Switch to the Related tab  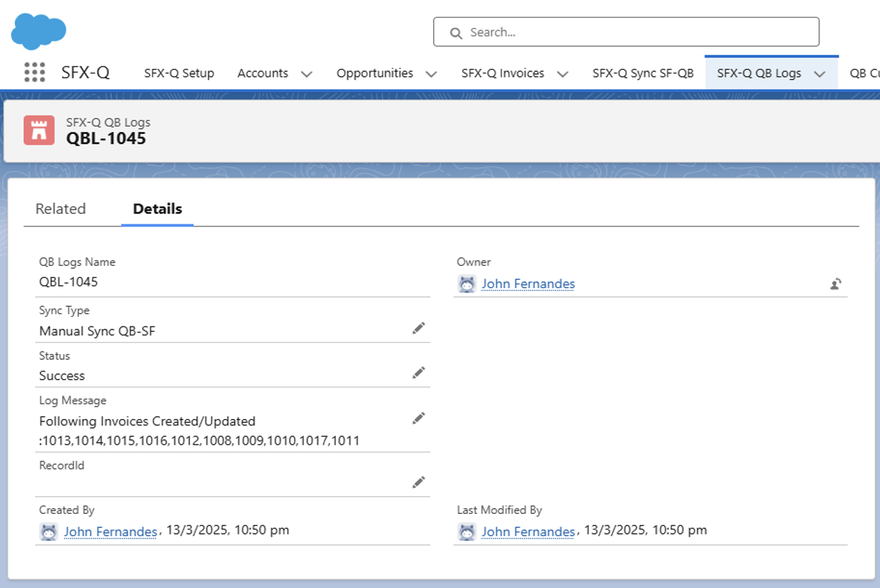click(61, 209)
